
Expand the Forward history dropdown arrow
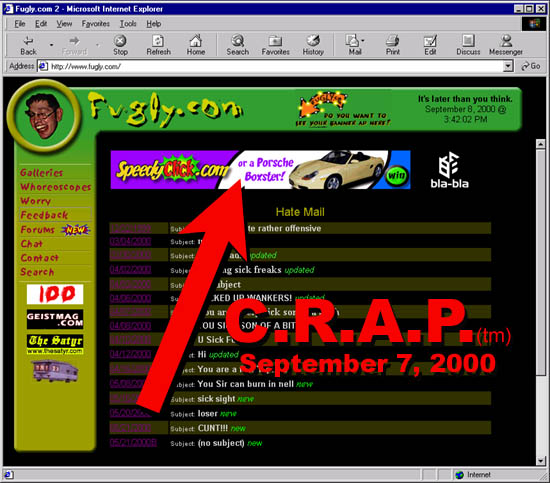[98, 45]
